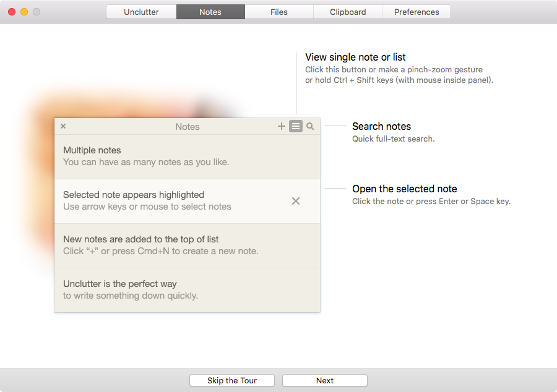Click the 'Open the selected note' heading
Image resolution: width=557 pixels, height=392 pixels.
click(405, 189)
